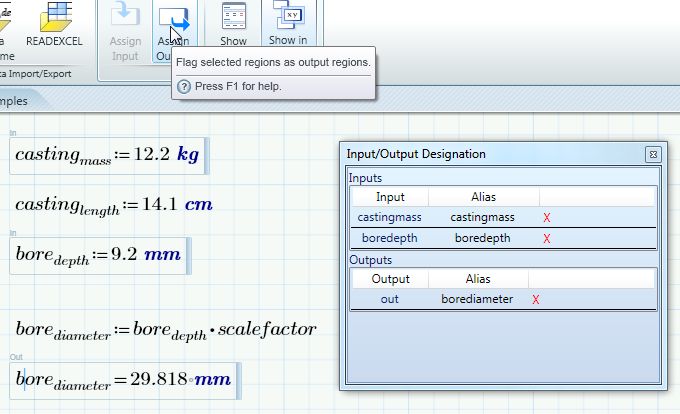680x414 pixels.
Task: Close the Input/Output Designation panel
Action: pos(653,154)
